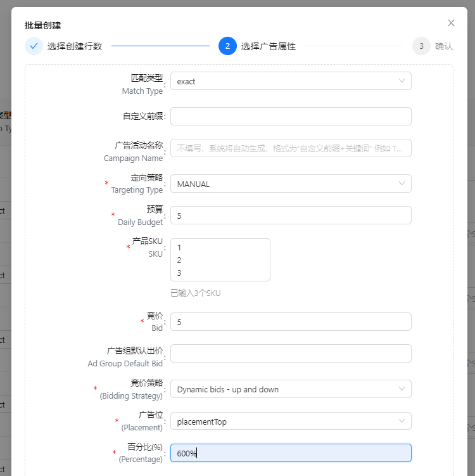Click the 批量创建 dialog title
This screenshot has width=475, height=476.
click(43, 25)
